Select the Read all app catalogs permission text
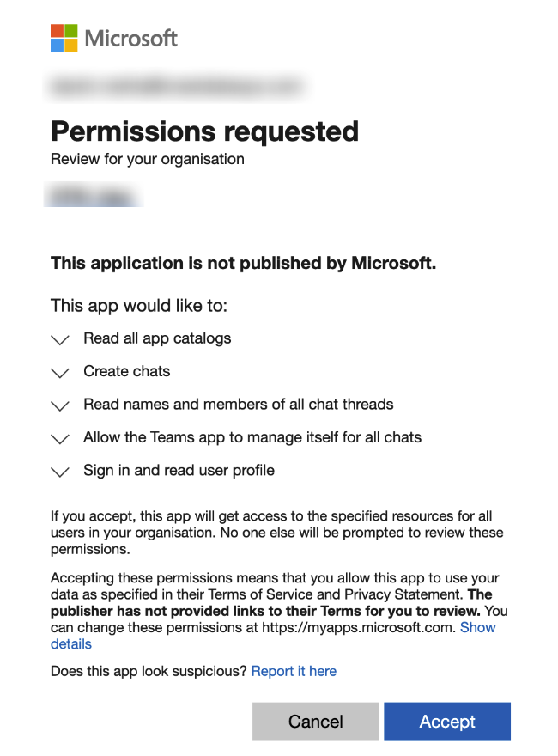Image resolution: width=558 pixels, height=756 pixels. [x=157, y=338]
